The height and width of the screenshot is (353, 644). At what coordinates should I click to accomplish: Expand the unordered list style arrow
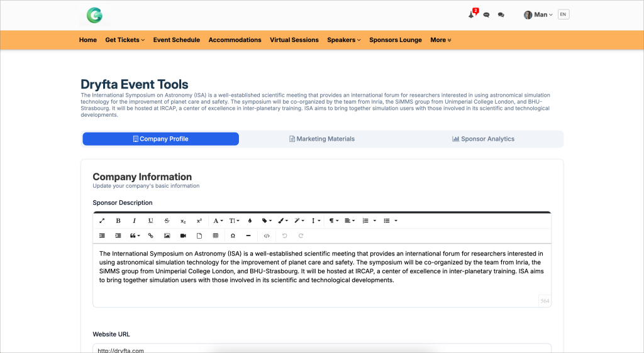click(x=396, y=220)
